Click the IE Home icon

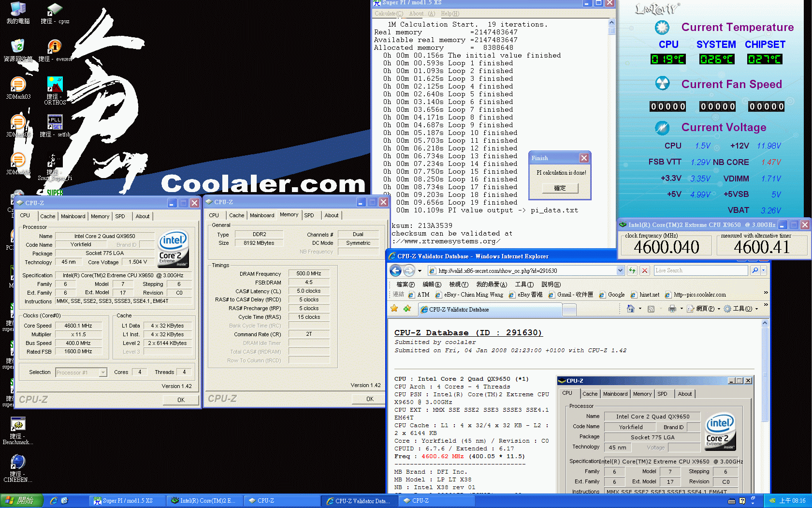tap(630, 309)
